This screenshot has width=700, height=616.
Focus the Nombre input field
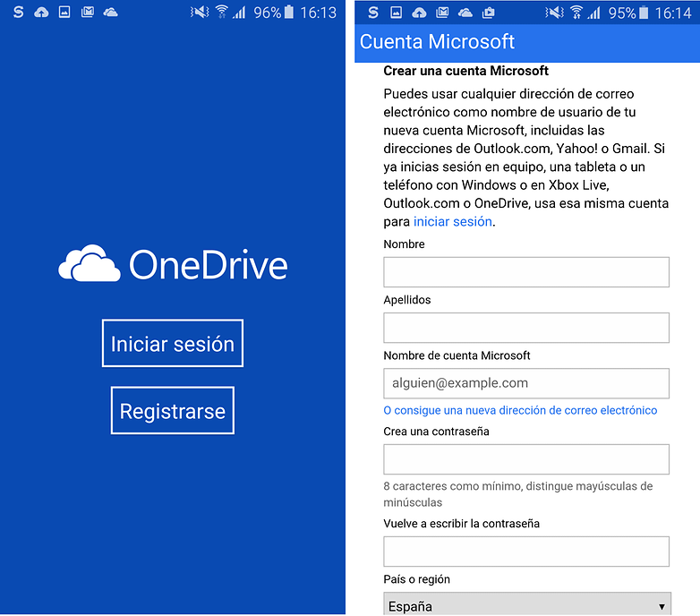coord(525,272)
